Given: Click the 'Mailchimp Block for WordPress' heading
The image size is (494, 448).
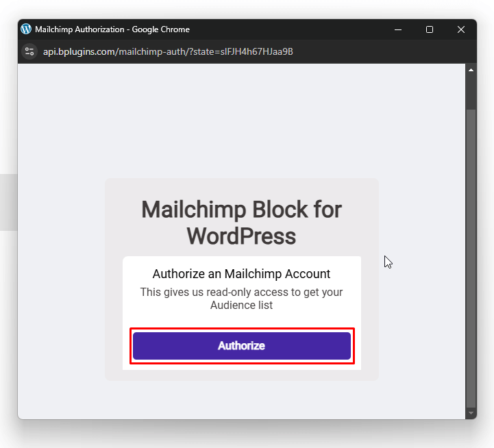Looking at the screenshot, I should (242, 223).
